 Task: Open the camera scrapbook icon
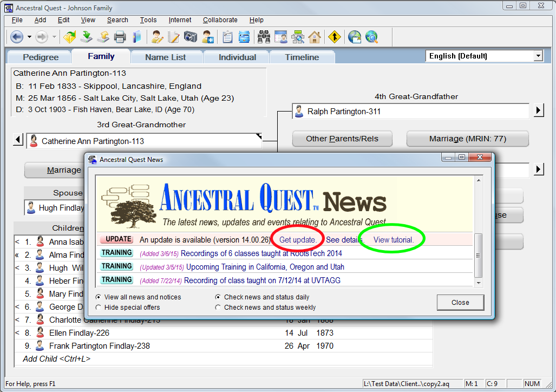coord(191,37)
